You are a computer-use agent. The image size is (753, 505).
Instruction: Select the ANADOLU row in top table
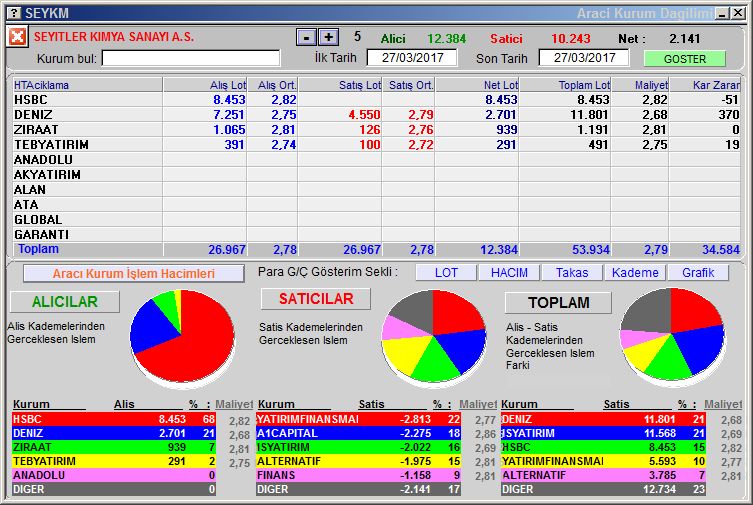376,159
